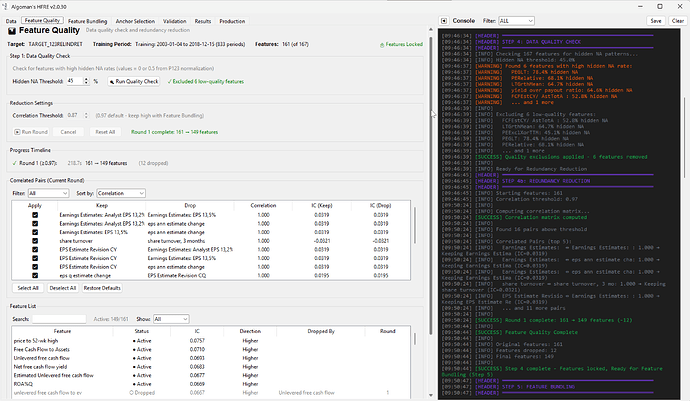Click the Cancel button in Reduction Settings
Viewport: 690px width, 401px height.
pyautogui.click(x=68, y=132)
